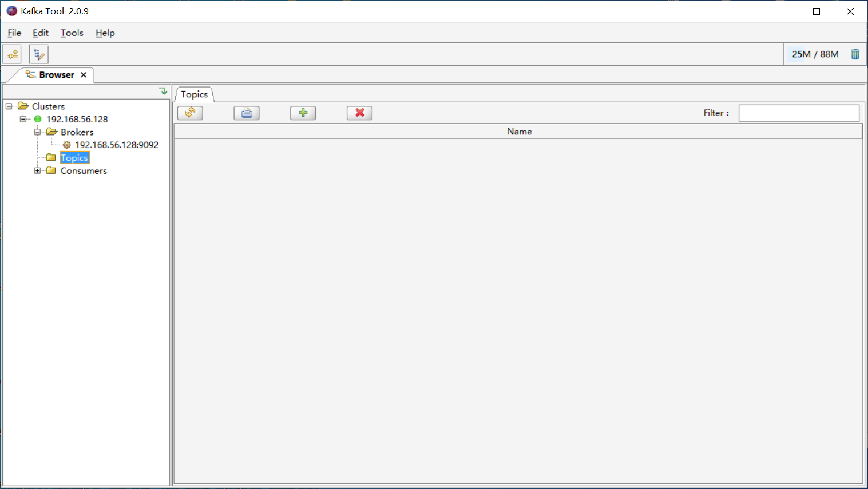
Task: Click the Name column header
Action: click(x=518, y=132)
